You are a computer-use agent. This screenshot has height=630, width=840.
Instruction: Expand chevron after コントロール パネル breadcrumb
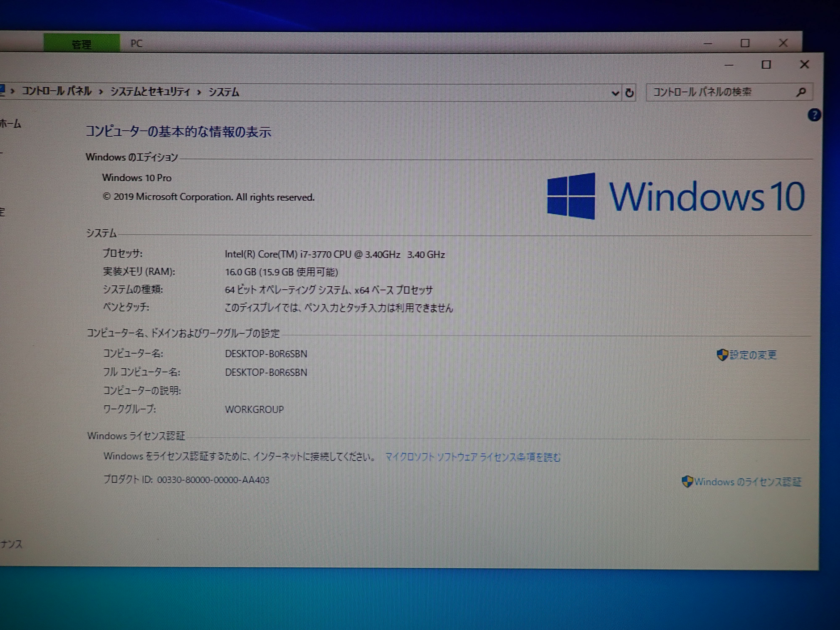(101, 92)
